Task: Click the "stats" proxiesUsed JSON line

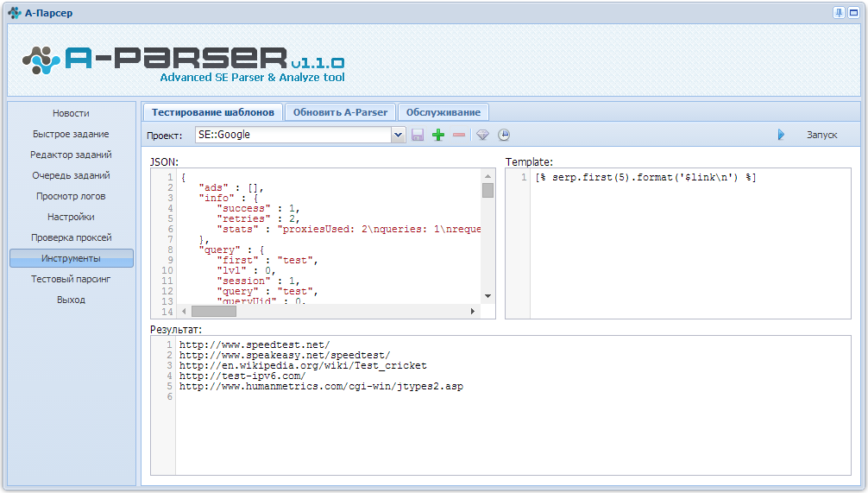Action: coord(349,229)
